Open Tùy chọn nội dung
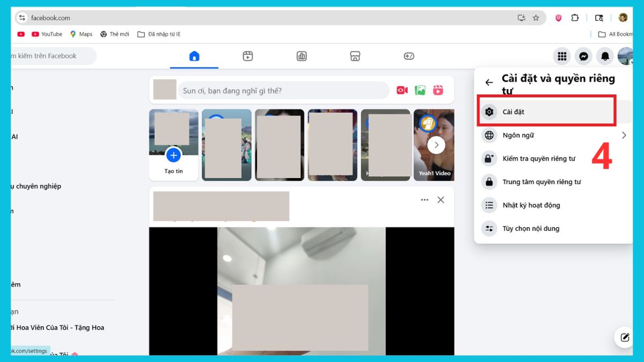The width and height of the screenshot is (644, 362). click(555, 228)
